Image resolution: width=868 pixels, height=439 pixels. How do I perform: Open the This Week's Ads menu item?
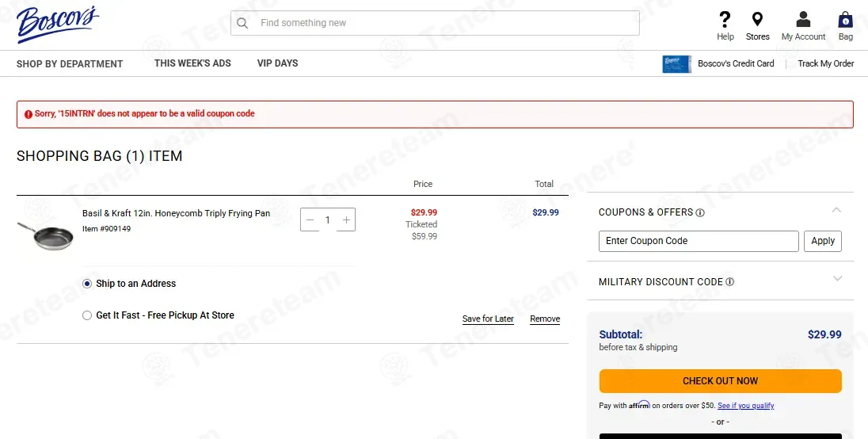point(192,63)
